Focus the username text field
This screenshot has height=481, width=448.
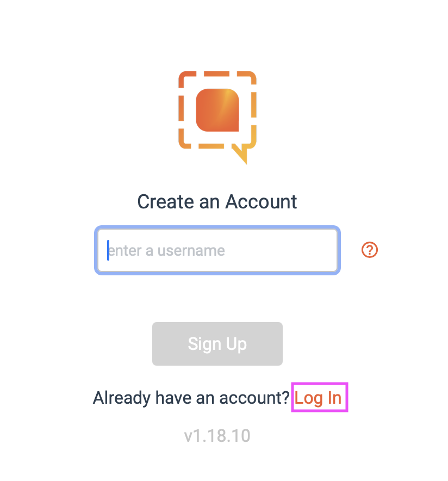point(217,250)
